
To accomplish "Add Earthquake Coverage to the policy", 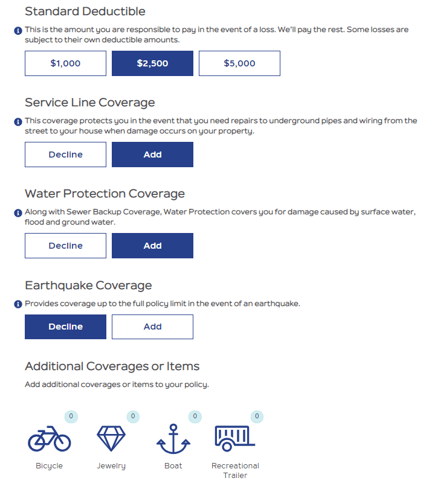I will coord(152,327).
